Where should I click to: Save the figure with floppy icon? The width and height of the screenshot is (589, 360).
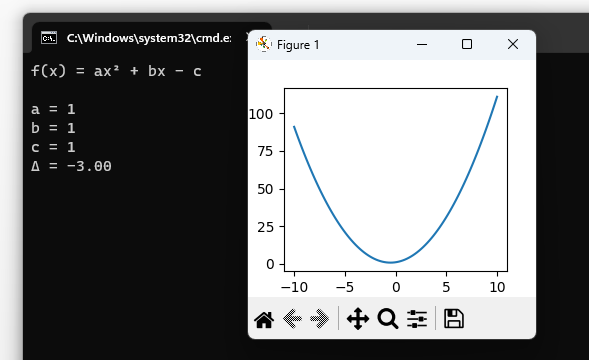tap(454, 319)
